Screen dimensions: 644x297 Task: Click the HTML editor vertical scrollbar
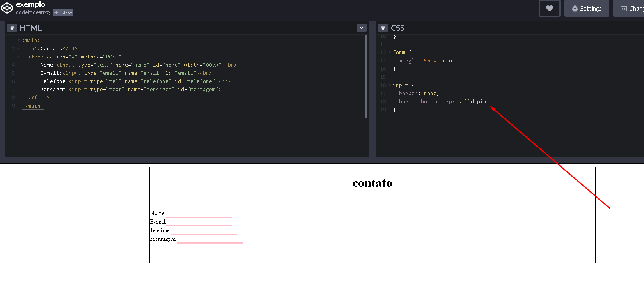pyautogui.click(x=366, y=76)
